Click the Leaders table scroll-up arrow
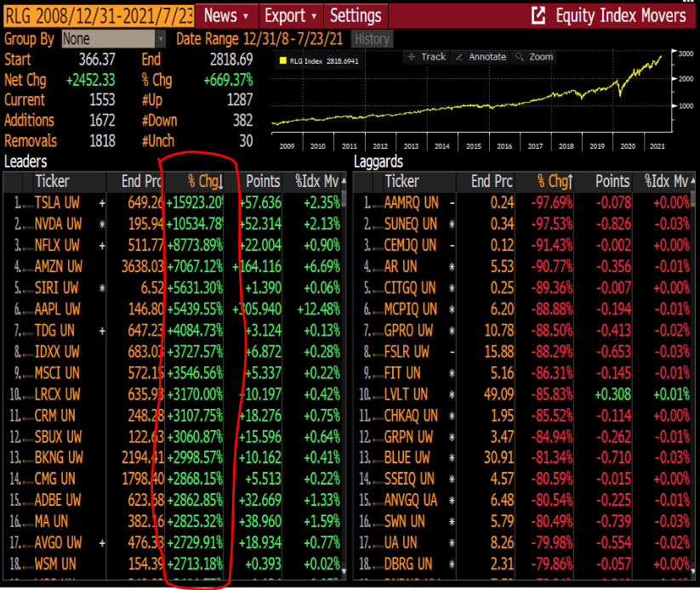 [344, 181]
